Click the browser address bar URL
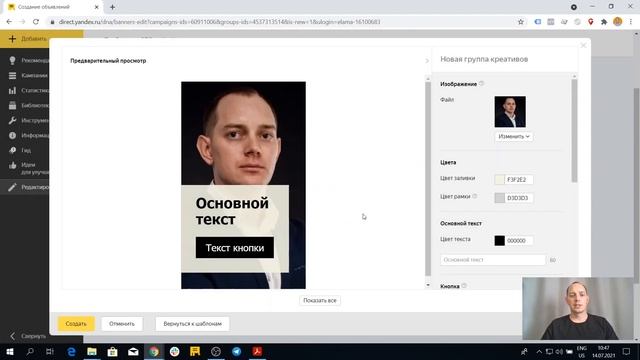Image resolution: width=640 pixels, height=360 pixels. (x=219, y=22)
